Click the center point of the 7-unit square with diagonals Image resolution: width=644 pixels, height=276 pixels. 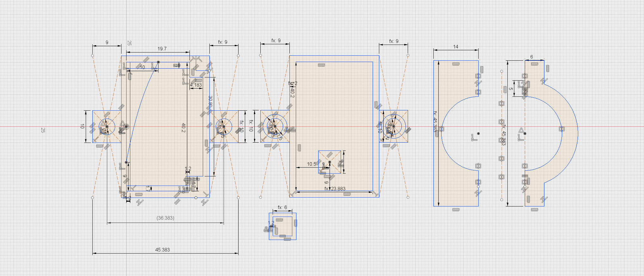coord(330,162)
